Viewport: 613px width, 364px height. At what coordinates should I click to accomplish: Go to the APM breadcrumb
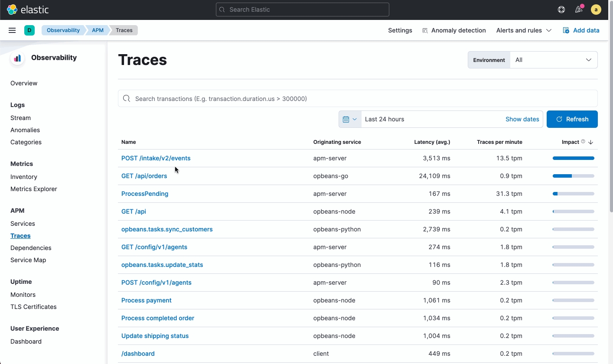click(98, 30)
